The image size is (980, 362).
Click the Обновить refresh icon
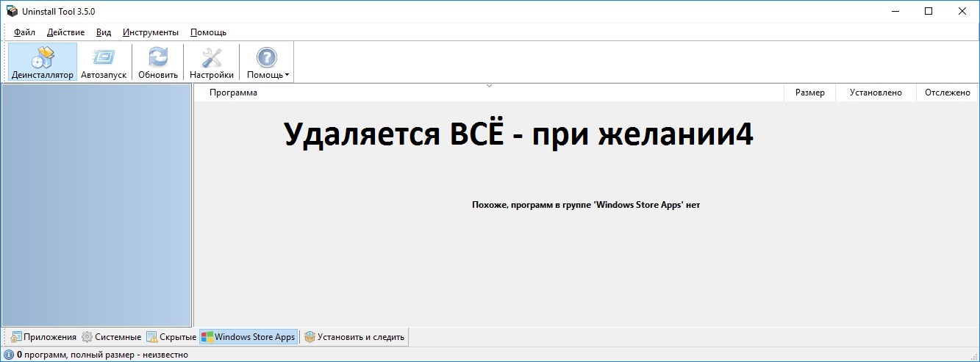(158, 57)
